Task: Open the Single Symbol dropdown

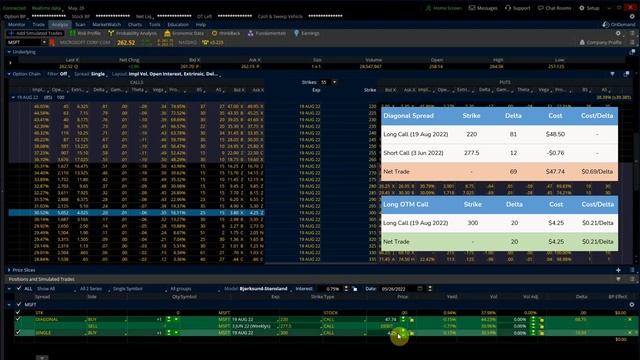Action: (x=140, y=289)
